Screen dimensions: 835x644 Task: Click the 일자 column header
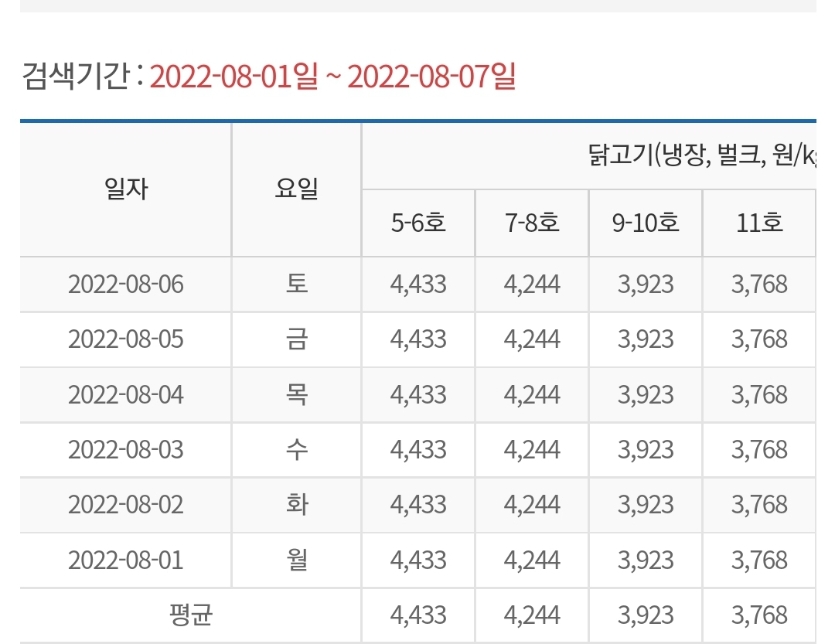tap(126, 189)
